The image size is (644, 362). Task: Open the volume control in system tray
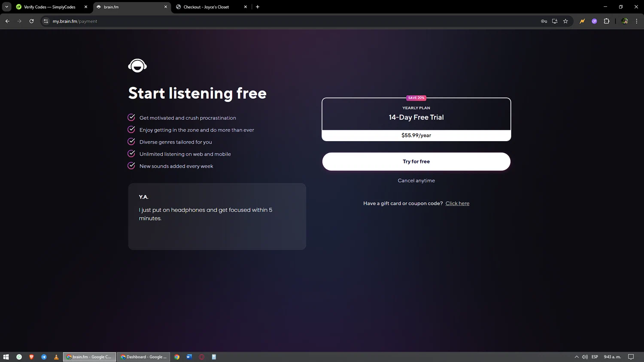(585, 357)
